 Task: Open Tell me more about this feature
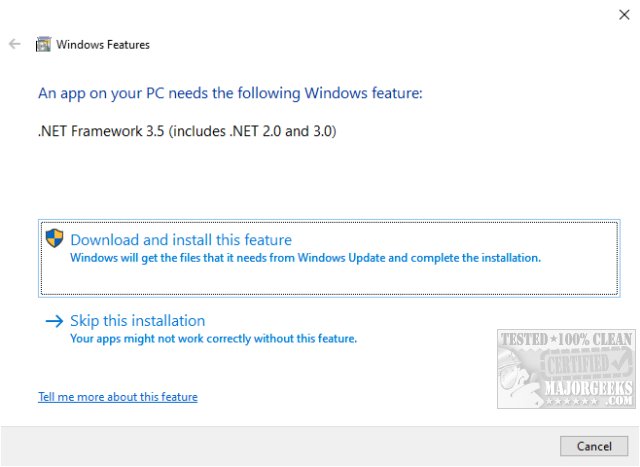(117, 397)
